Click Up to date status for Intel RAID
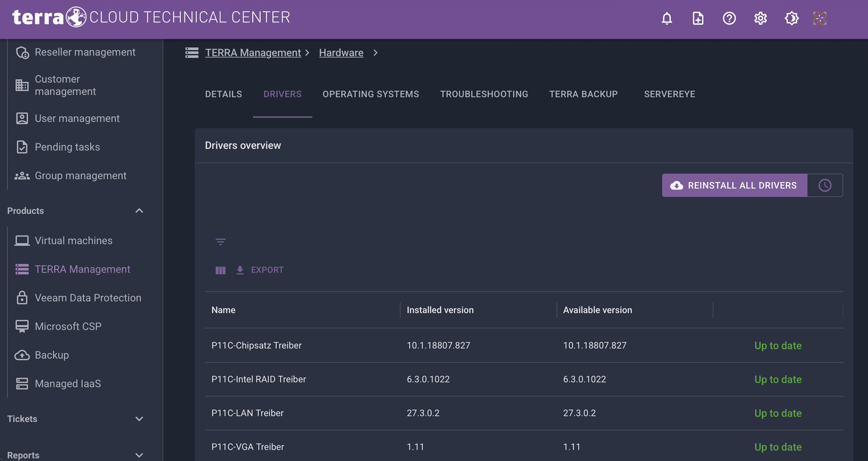This screenshot has width=868, height=461. click(778, 380)
